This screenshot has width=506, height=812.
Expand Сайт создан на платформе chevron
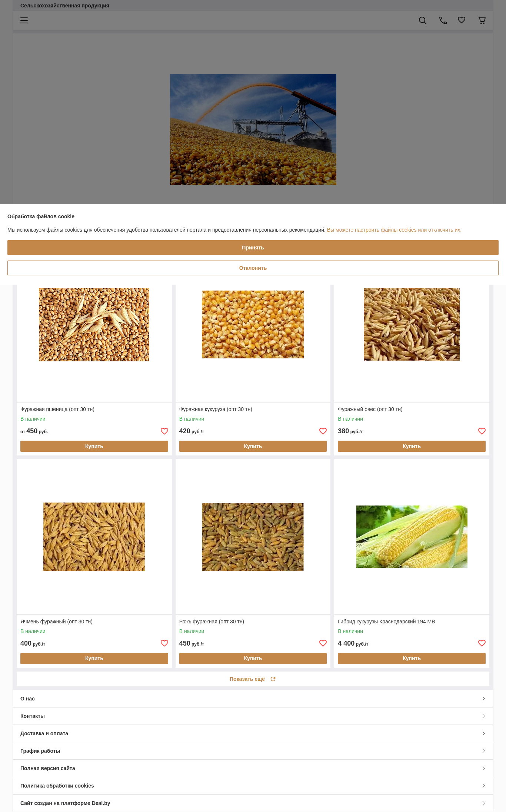click(x=484, y=803)
